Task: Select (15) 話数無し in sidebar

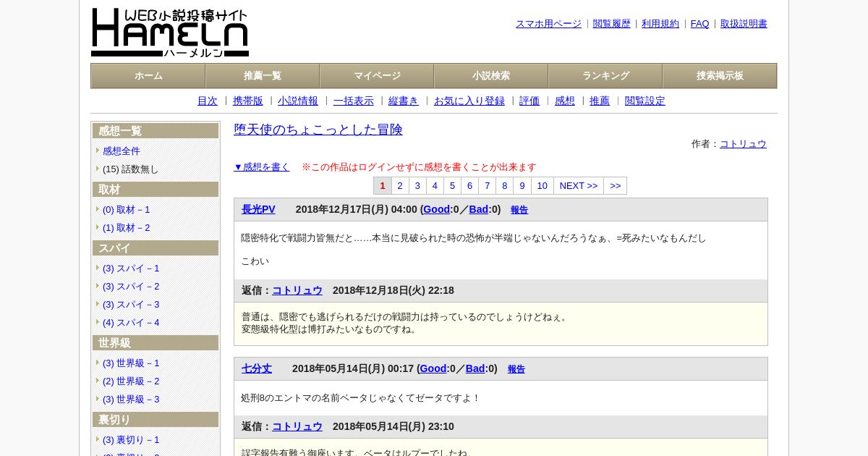Action: pyautogui.click(x=130, y=169)
